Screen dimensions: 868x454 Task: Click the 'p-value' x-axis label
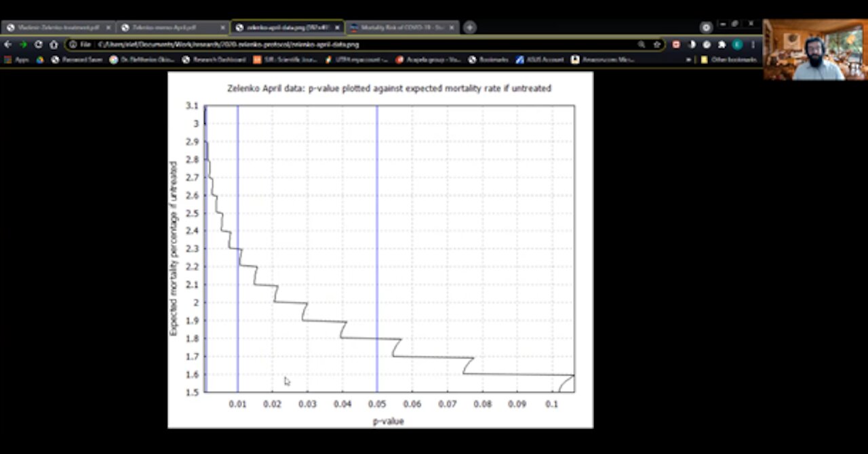(x=388, y=421)
